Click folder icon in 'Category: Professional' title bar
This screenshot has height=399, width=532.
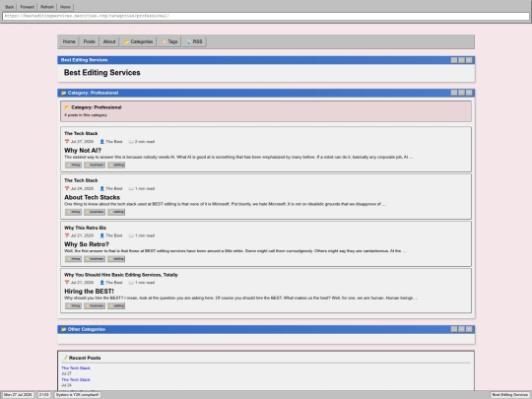click(63, 93)
